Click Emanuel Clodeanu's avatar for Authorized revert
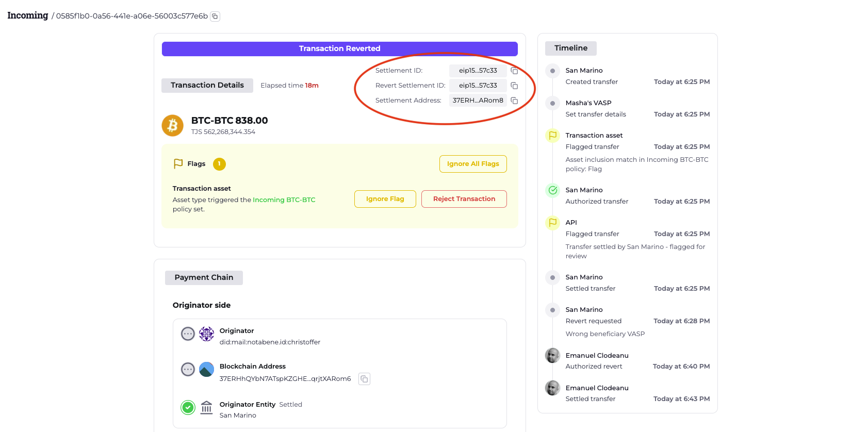Image resolution: width=868 pixels, height=432 pixels. pos(553,356)
